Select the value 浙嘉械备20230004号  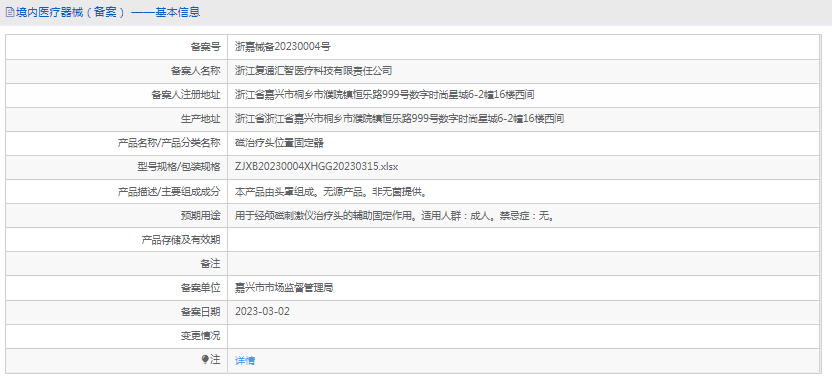(x=283, y=47)
